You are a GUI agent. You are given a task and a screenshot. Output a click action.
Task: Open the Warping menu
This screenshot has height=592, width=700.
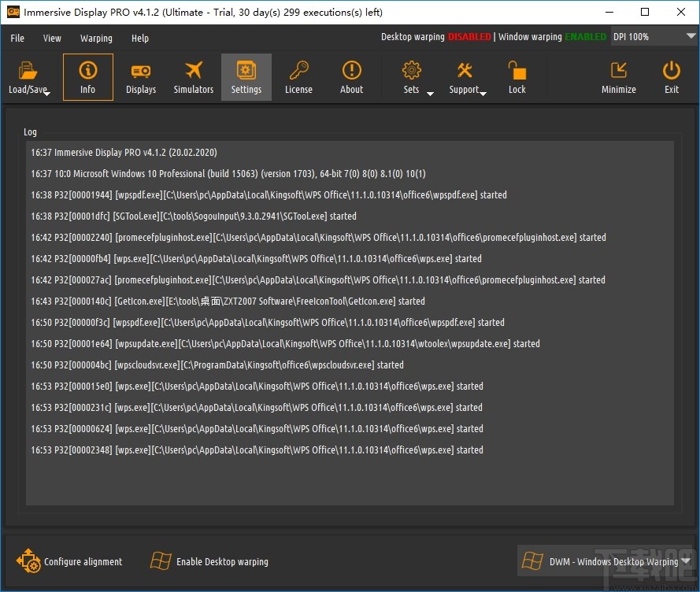[x=96, y=39]
